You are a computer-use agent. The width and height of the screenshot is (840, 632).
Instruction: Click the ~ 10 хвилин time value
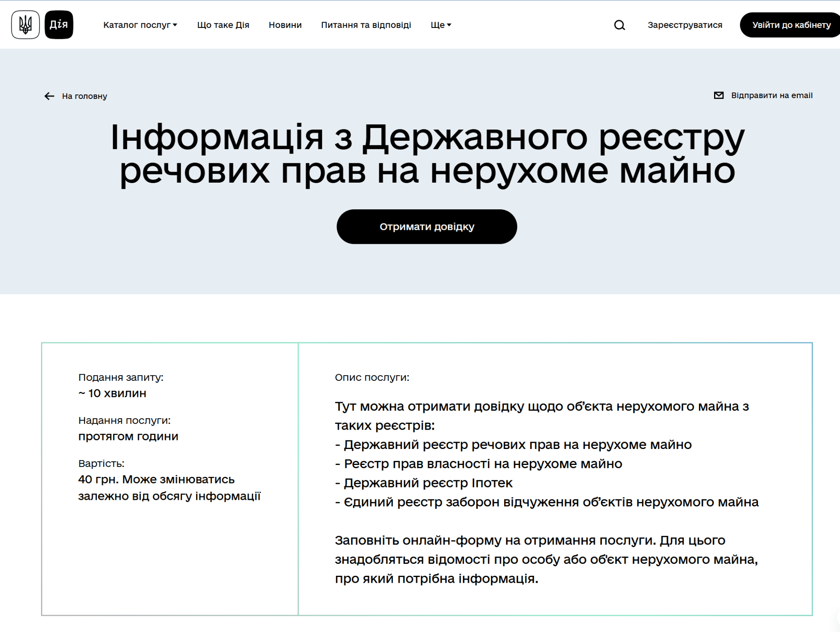coord(112,393)
